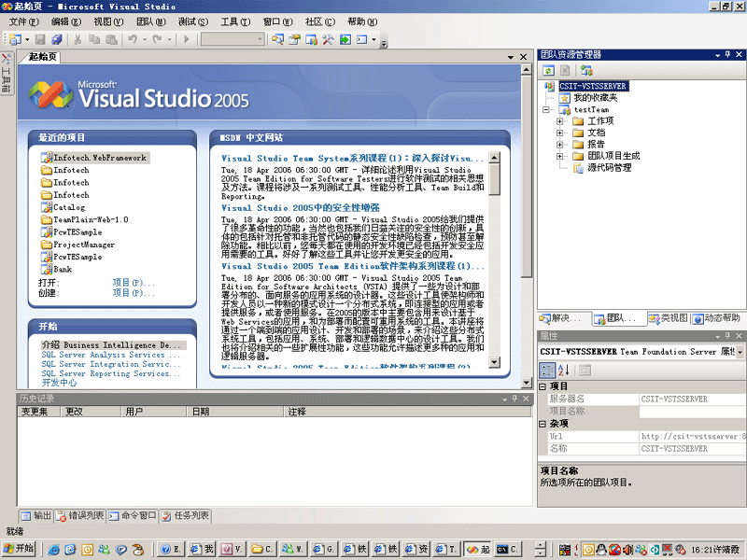The width and height of the screenshot is (747, 560).
Task: Click the Property Pages icon in Properties
Action: point(585,370)
